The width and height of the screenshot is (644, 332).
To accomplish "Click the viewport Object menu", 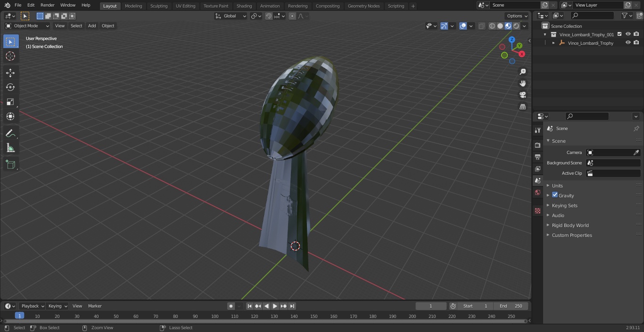I will pos(108,26).
